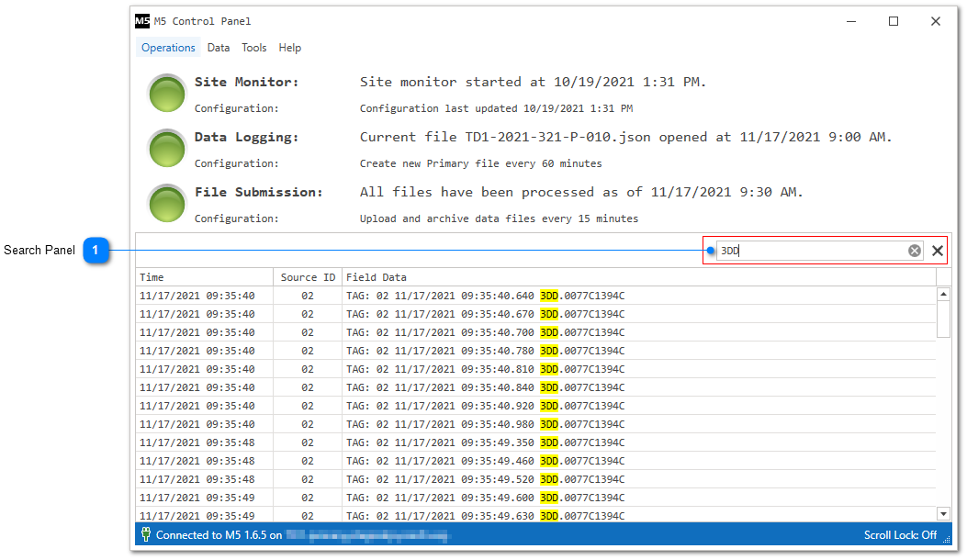Close the M5 Control Panel window
The height and width of the screenshot is (560, 967).
point(936,21)
